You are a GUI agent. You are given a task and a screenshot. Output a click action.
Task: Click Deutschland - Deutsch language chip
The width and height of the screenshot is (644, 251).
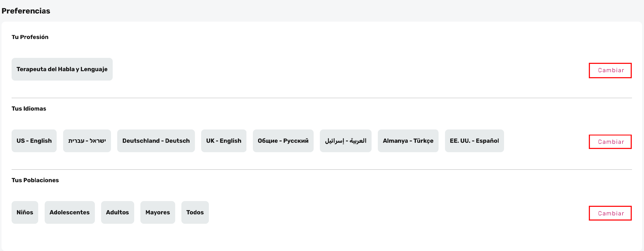tap(156, 141)
